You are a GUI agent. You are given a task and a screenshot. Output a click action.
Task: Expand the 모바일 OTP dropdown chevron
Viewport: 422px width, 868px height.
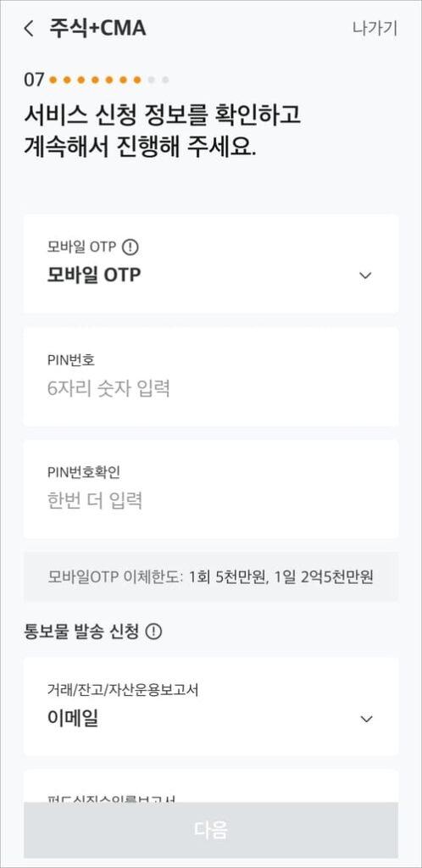(x=365, y=275)
